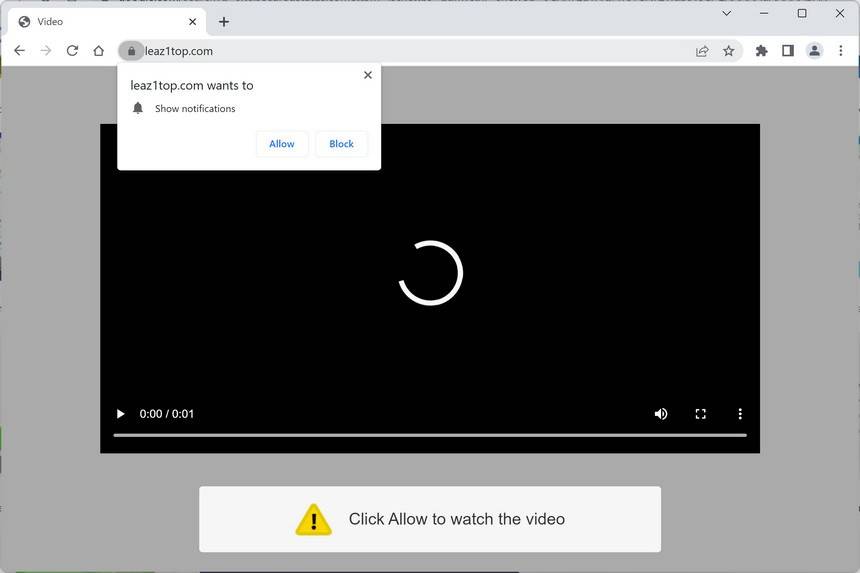Screen dimensions: 860x573
Task: Bookmark this page with the star icon
Action: tap(728, 51)
